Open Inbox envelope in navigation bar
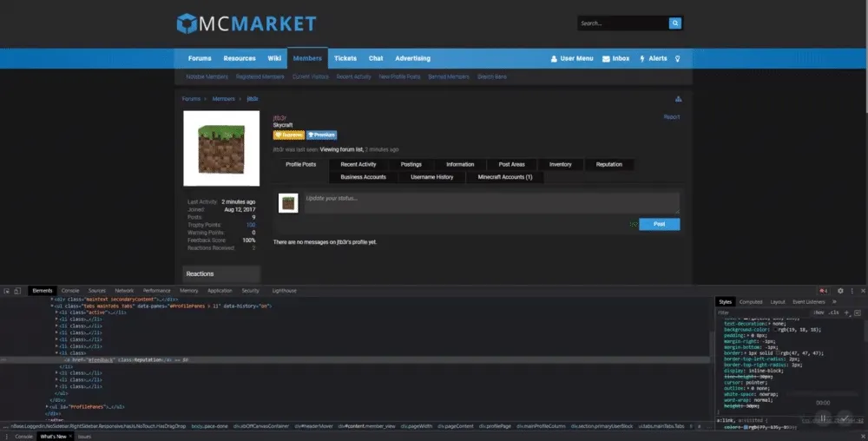The image size is (868, 441). coord(616,59)
